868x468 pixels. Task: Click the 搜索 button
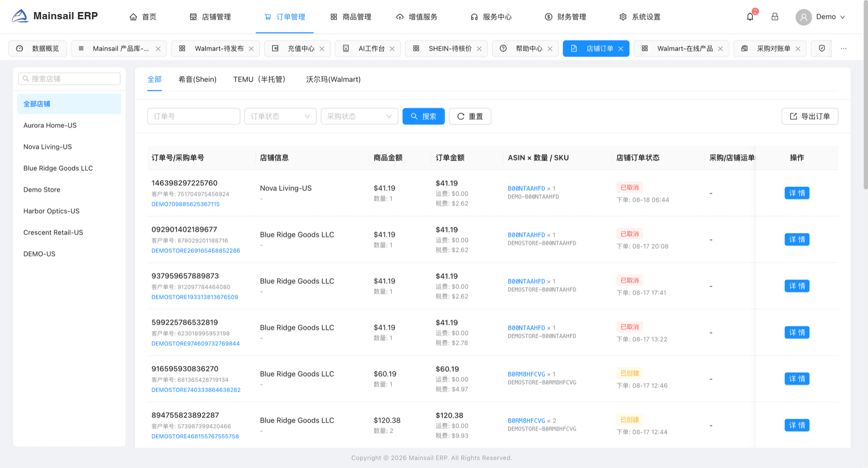[x=423, y=116]
